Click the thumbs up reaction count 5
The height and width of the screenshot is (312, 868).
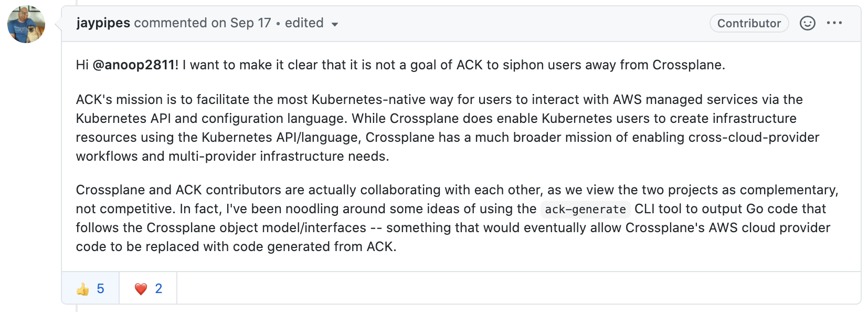tap(100, 289)
